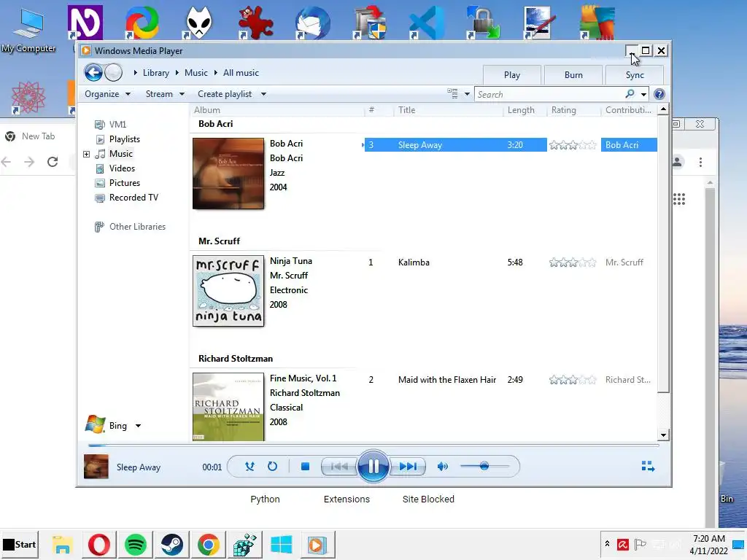This screenshot has width=747, height=560.
Task: Open the Google apps grid in Chrome
Action: click(x=679, y=199)
